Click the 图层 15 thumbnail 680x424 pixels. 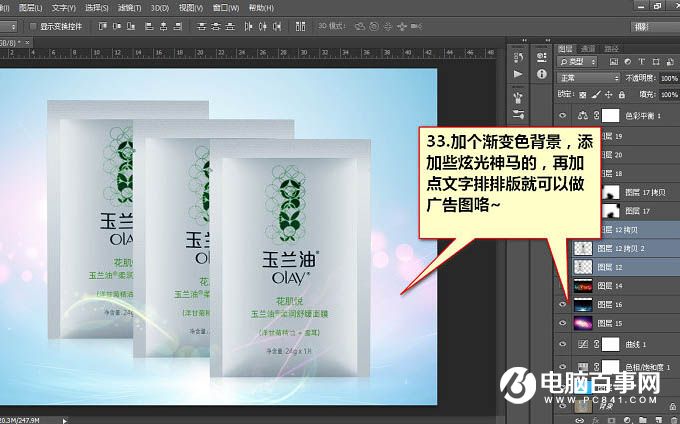click(x=583, y=323)
